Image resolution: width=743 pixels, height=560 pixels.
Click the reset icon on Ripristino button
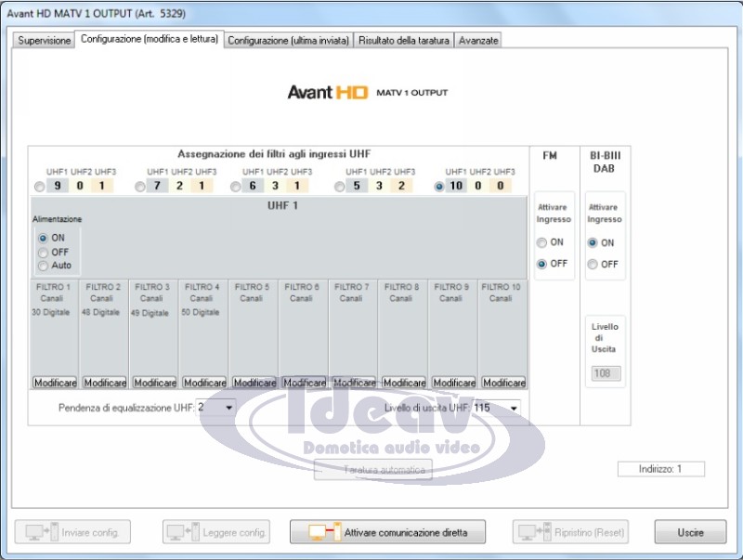pos(535,531)
